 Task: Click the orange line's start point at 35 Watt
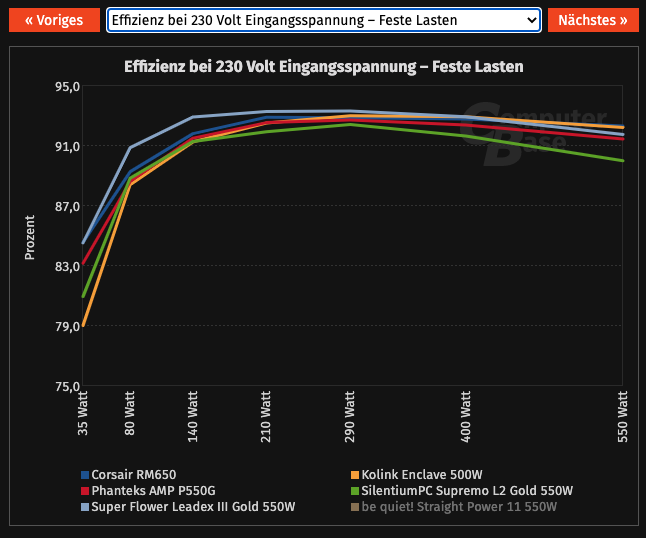tap(83, 325)
